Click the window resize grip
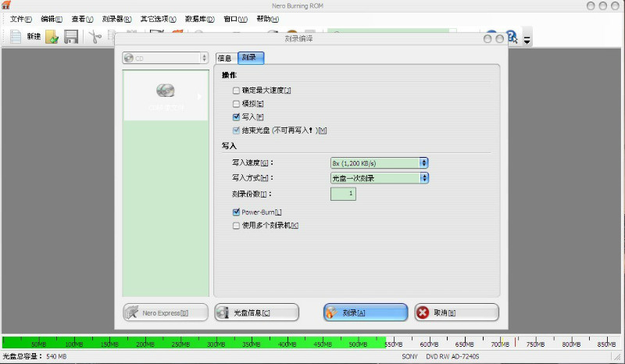 (617, 357)
